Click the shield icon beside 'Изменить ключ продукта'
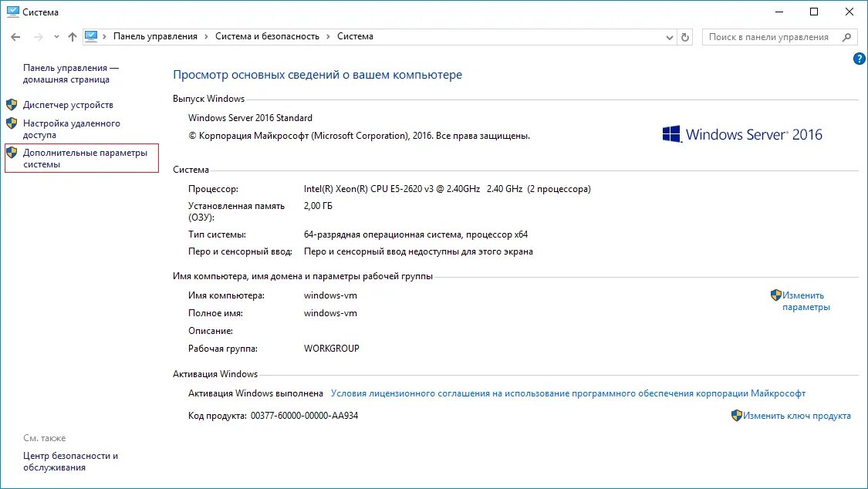The width and height of the screenshot is (868, 489). [x=736, y=416]
